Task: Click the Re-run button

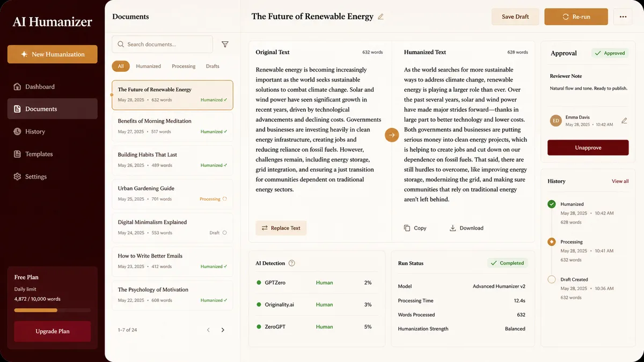Action: pos(576,17)
